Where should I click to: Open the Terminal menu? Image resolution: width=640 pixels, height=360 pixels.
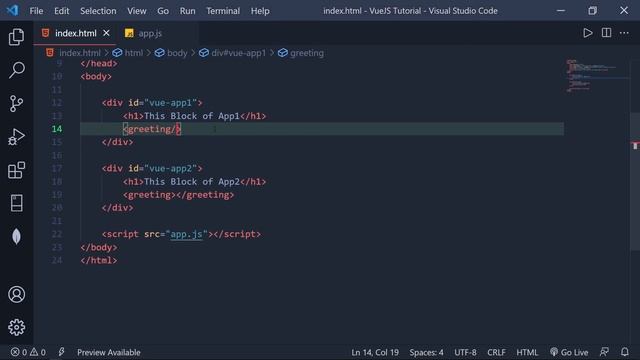click(x=223, y=11)
